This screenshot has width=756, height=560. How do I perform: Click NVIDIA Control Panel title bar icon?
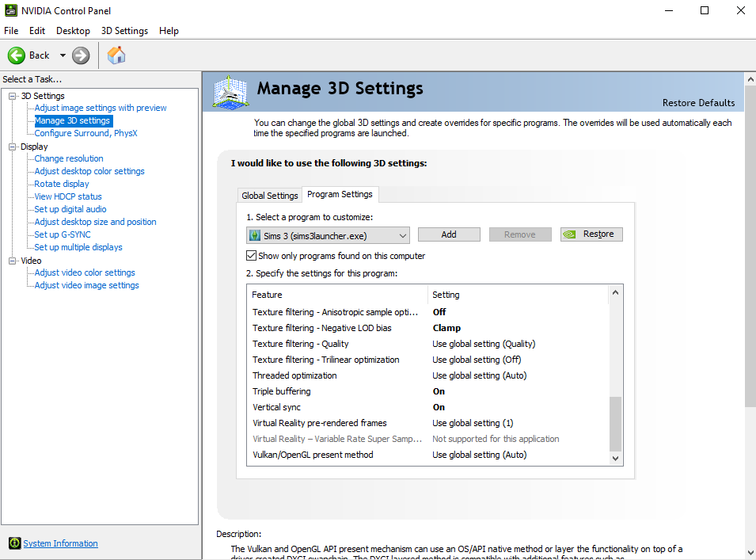click(x=10, y=10)
